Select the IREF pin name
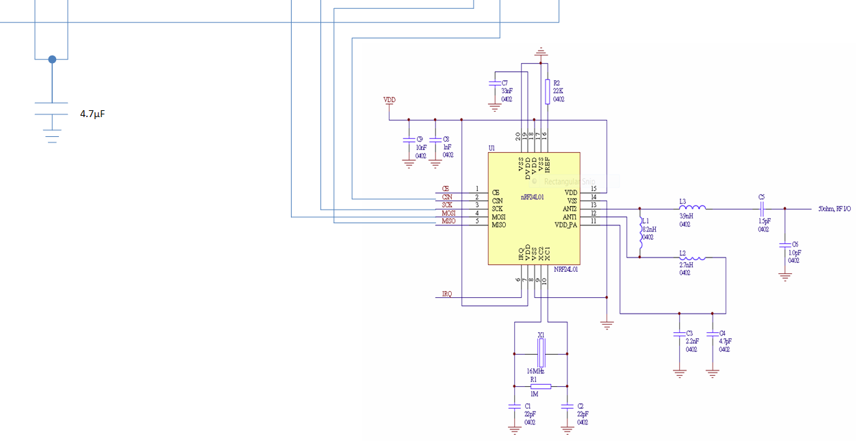868x441 pixels. (547, 165)
